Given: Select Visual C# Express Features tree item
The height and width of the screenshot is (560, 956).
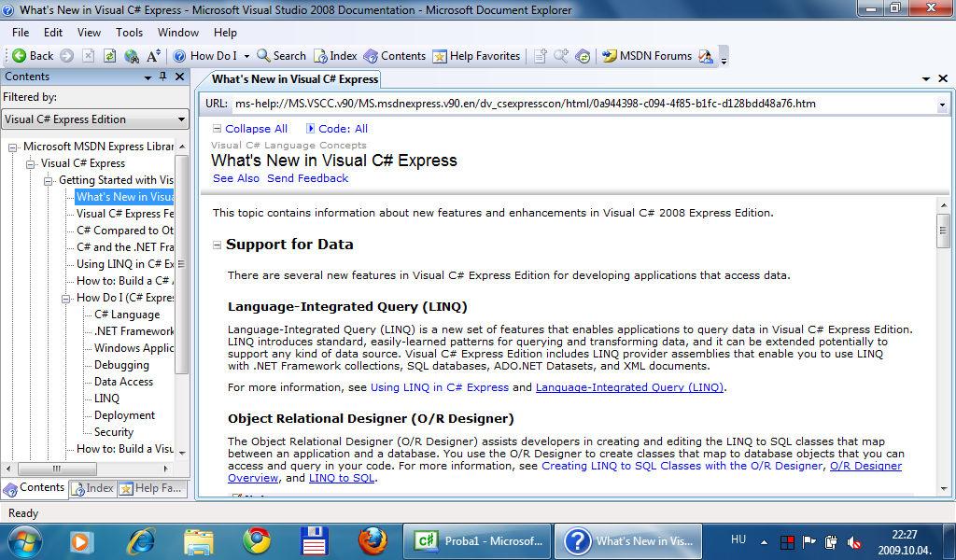Looking at the screenshot, I should tap(124, 214).
